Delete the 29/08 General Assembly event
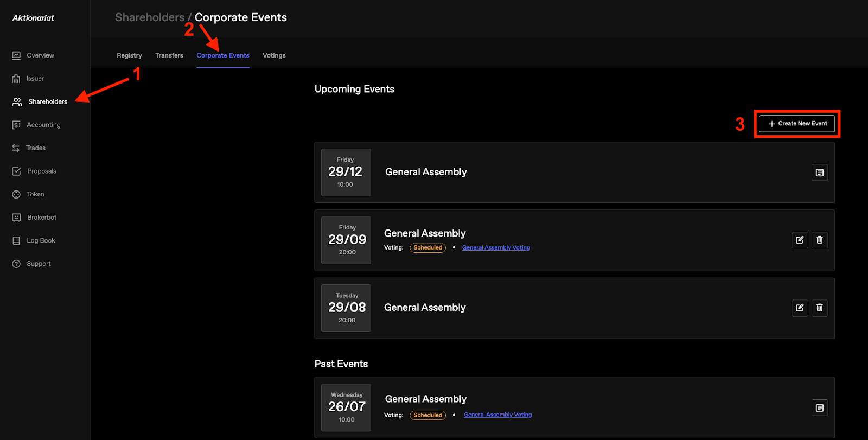Viewport: 868px width, 440px height. point(820,308)
